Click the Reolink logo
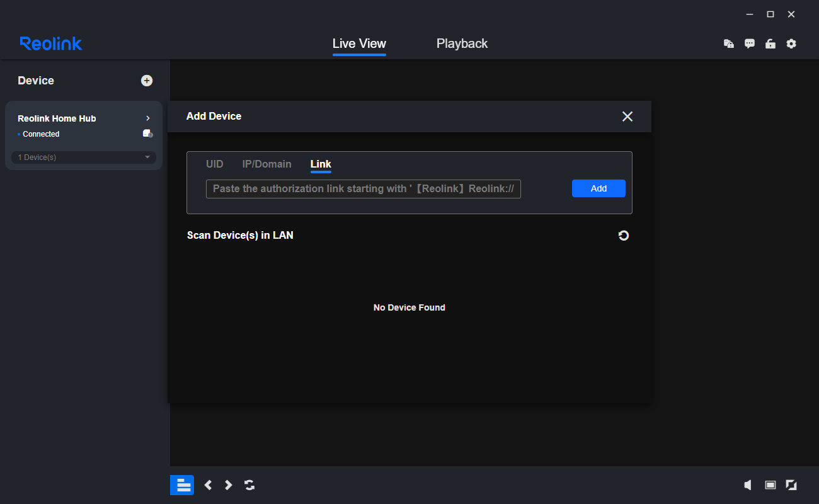 click(x=51, y=43)
